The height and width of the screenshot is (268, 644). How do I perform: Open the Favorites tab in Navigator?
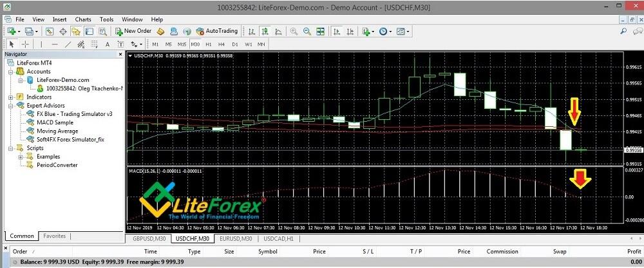tap(55, 236)
